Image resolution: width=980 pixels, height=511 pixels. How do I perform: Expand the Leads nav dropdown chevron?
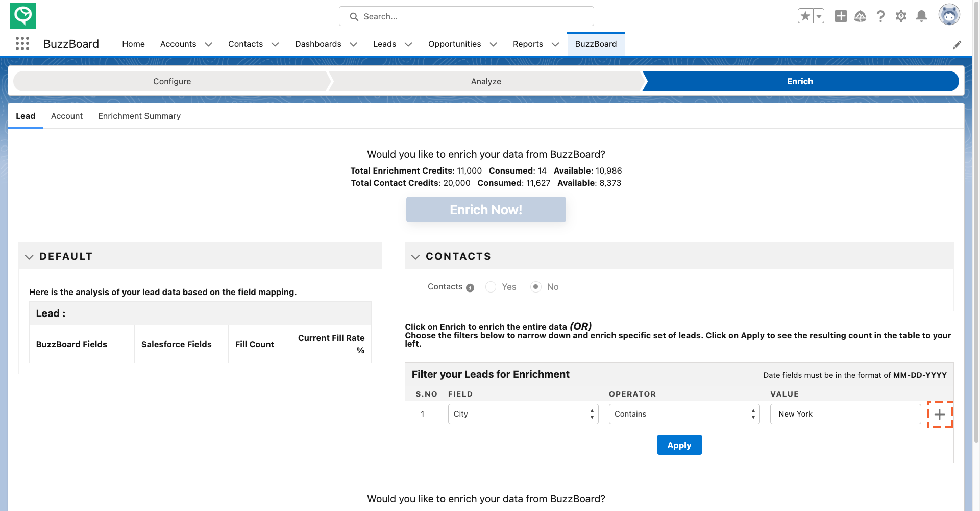pyautogui.click(x=408, y=44)
